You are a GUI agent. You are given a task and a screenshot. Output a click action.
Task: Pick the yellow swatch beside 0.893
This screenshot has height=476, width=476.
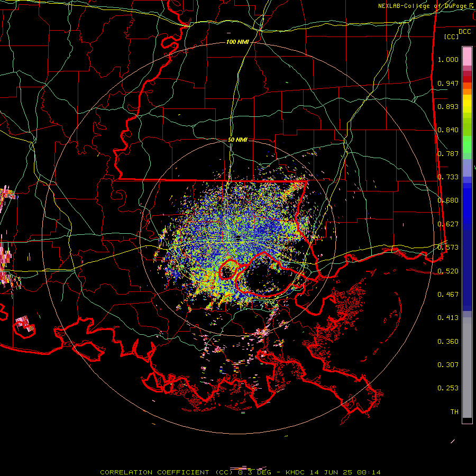[x=467, y=106]
